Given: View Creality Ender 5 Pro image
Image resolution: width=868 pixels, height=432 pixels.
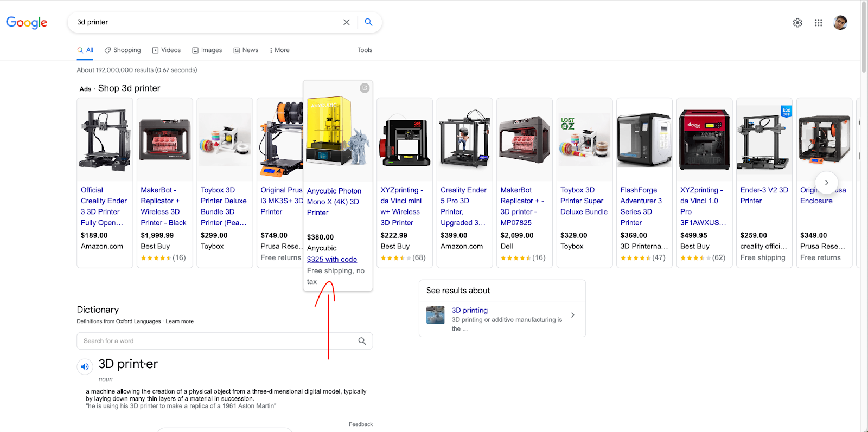Looking at the screenshot, I should click(464, 140).
